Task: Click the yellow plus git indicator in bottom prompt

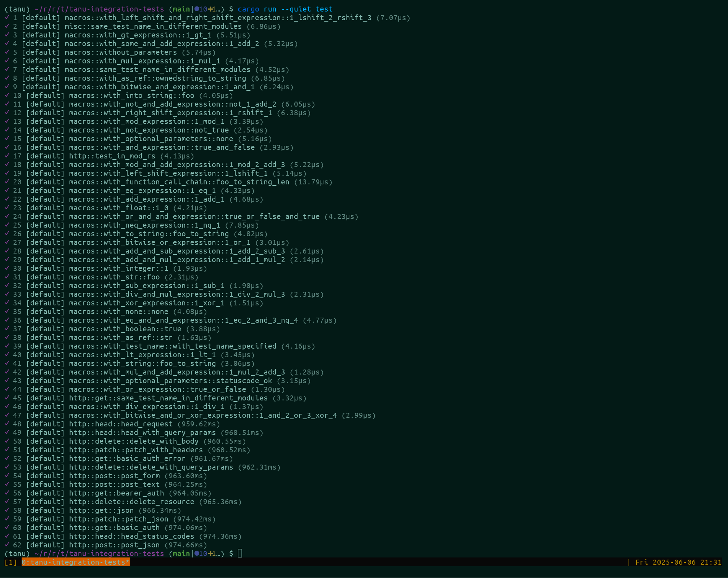Action: click(210, 554)
